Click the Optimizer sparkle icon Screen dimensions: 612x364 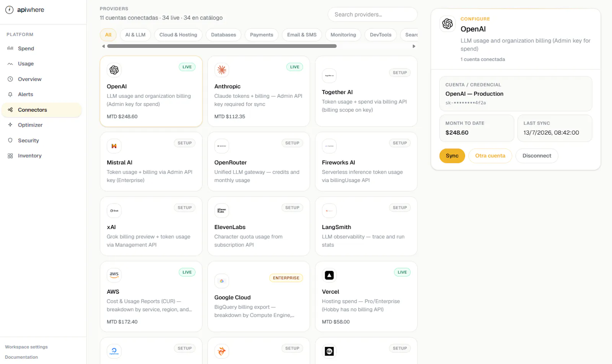pos(10,125)
